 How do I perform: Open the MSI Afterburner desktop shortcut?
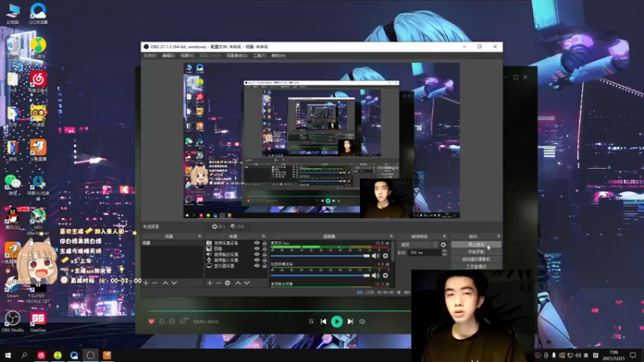tap(38, 222)
